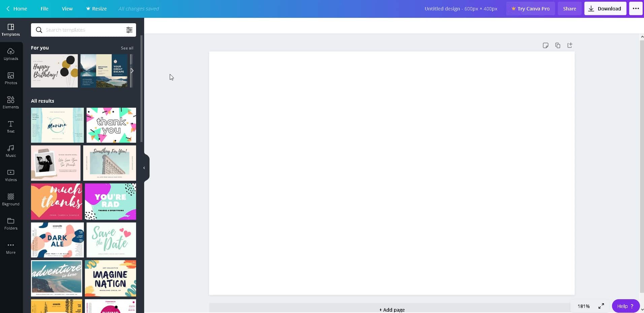Select the You're Rad template

click(x=110, y=202)
